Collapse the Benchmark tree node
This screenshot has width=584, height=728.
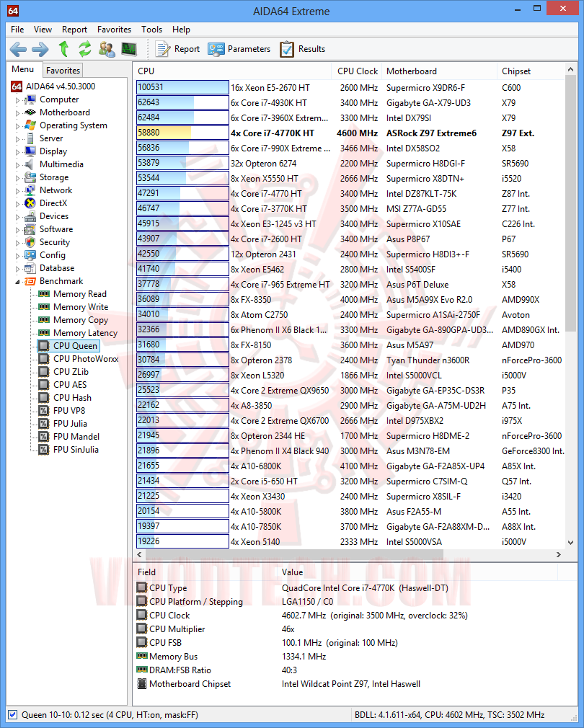pyautogui.click(x=17, y=282)
